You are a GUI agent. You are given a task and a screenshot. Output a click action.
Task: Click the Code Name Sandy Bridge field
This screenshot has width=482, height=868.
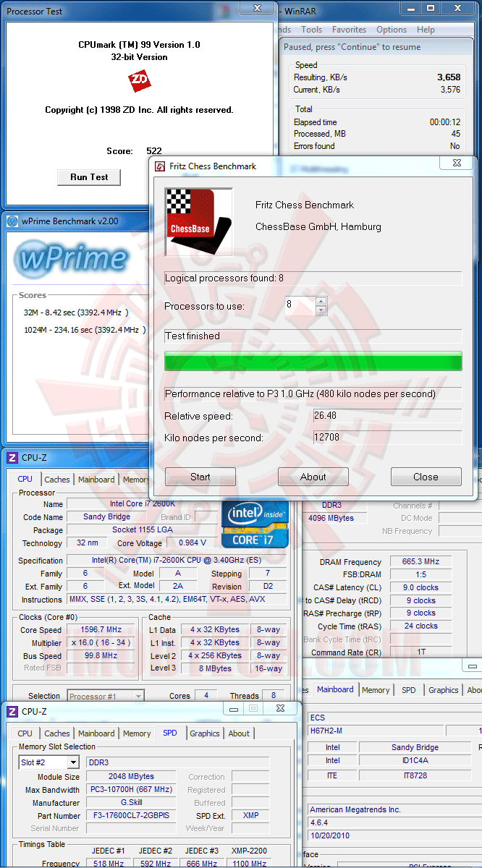coord(107,516)
